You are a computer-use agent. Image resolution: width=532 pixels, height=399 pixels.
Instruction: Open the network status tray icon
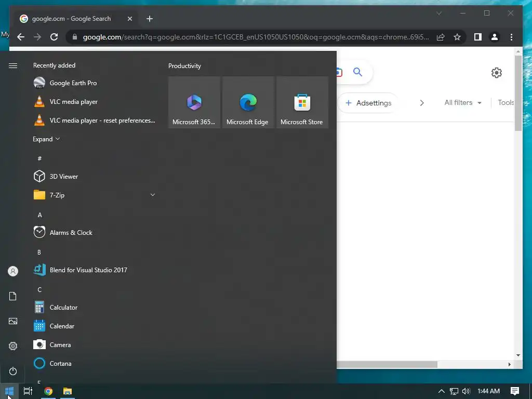(x=454, y=391)
